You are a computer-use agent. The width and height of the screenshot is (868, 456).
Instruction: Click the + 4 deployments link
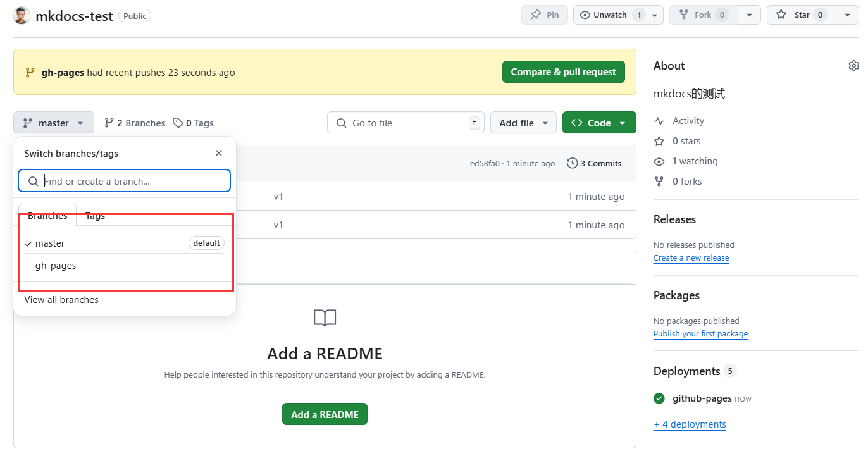pyautogui.click(x=690, y=424)
